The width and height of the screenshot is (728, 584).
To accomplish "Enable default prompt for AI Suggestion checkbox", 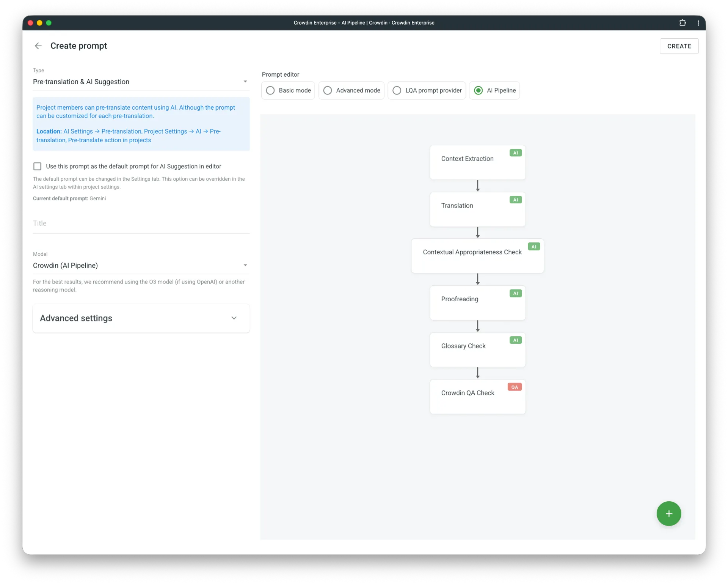I will [x=37, y=166].
